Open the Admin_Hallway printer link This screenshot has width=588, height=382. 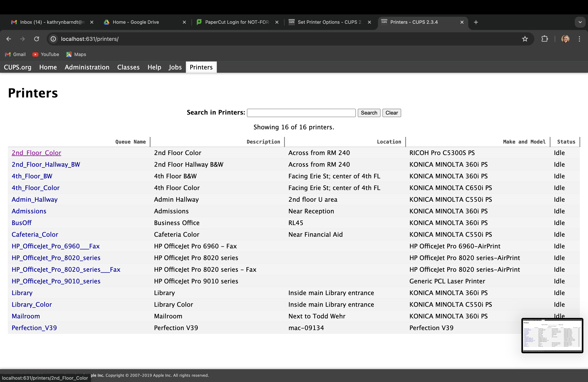pos(35,199)
